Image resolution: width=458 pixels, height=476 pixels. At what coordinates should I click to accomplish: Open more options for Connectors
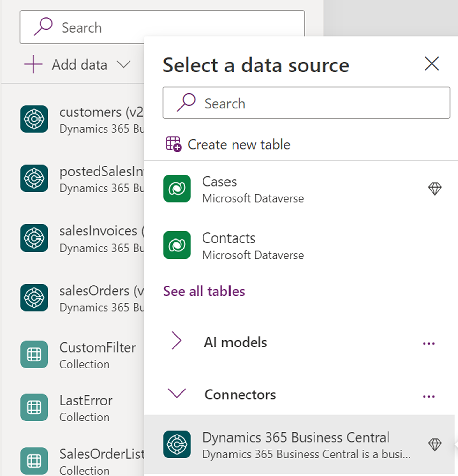tap(429, 396)
